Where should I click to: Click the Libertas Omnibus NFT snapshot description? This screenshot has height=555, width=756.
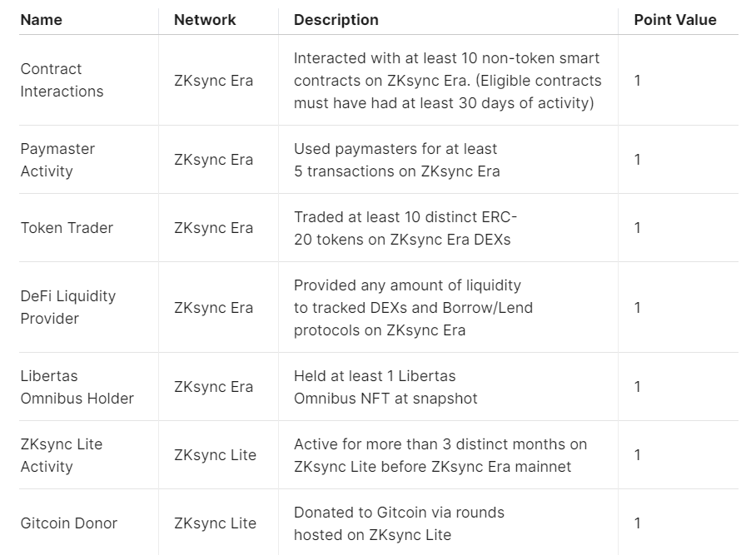pos(385,387)
